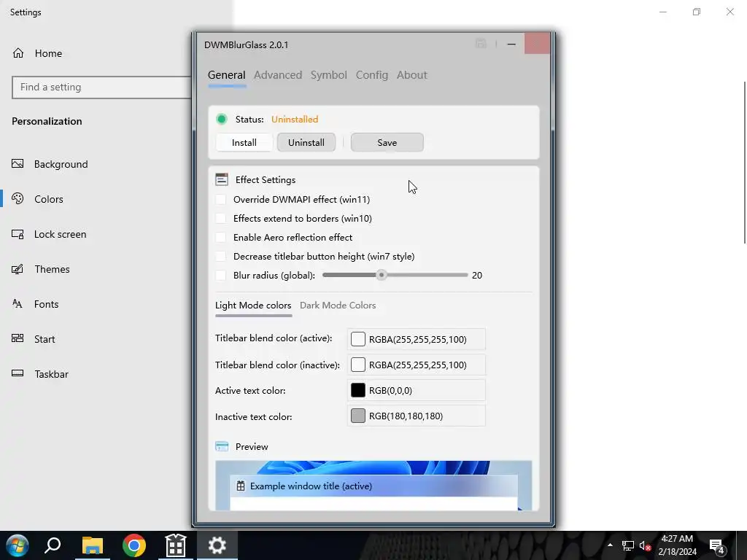This screenshot has width=747, height=560.
Task: Click the Fonts icon in Settings sidebar
Action: tap(18, 304)
